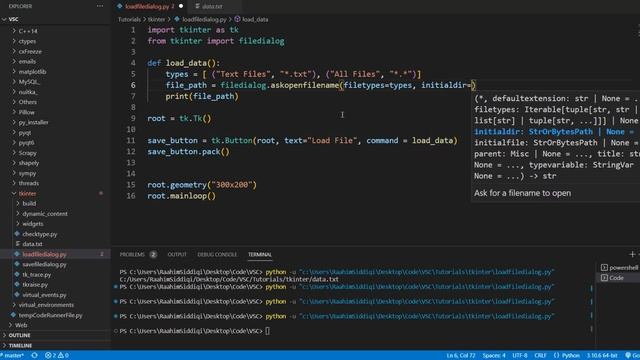
Task: Open errors and warnings count in status bar
Action: [57, 356]
